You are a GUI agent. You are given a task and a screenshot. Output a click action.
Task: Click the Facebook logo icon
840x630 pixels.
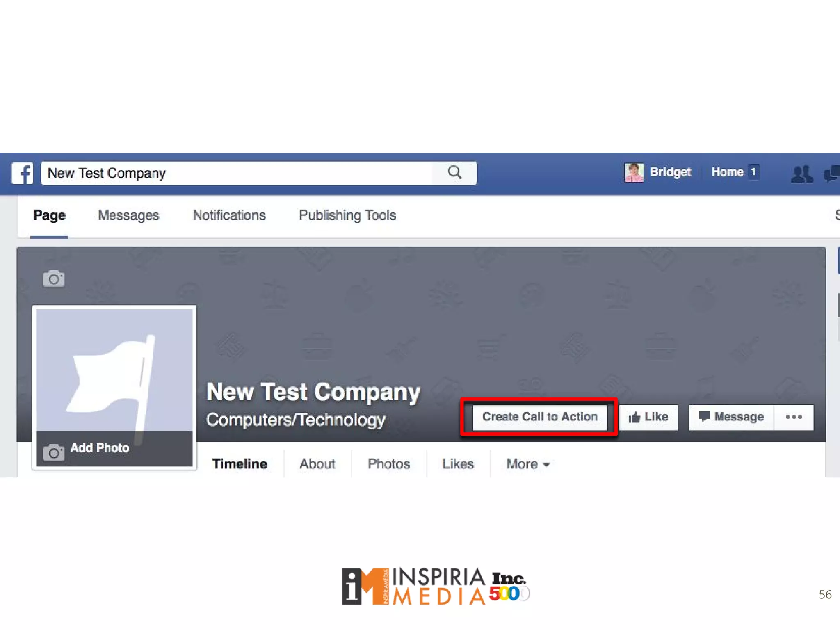[x=23, y=173]
